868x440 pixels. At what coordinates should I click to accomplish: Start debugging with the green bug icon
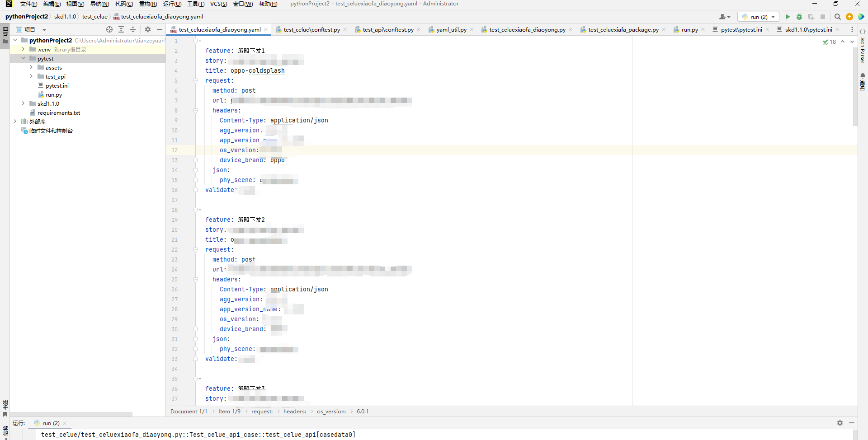click(x=799, y=17)
